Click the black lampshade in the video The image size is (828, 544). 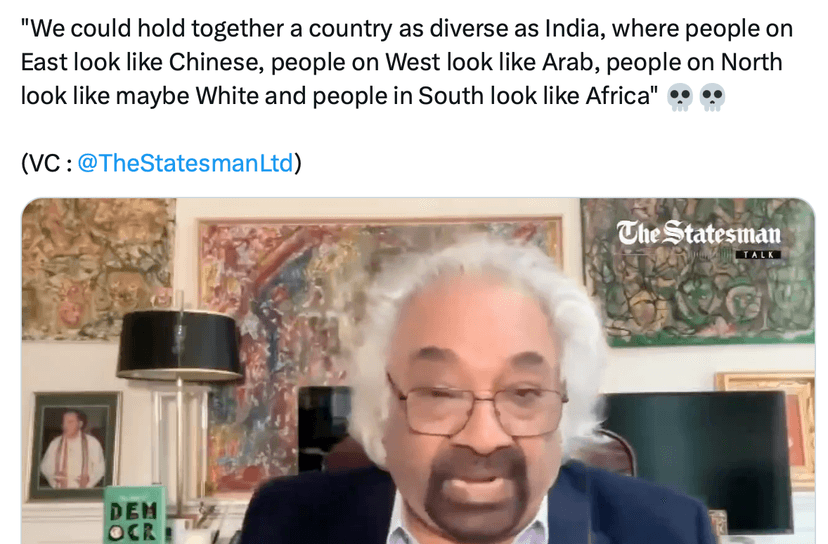[178, 344]
